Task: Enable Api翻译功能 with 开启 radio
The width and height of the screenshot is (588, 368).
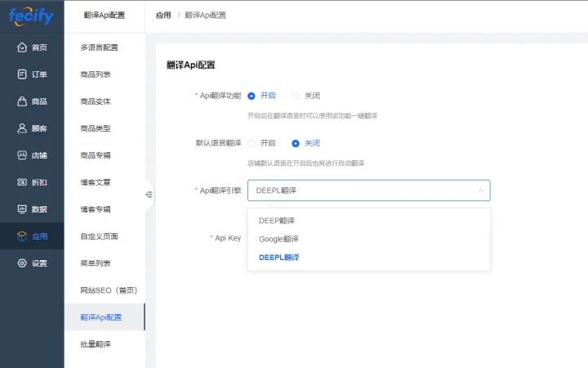Action: tap(252, 96)
